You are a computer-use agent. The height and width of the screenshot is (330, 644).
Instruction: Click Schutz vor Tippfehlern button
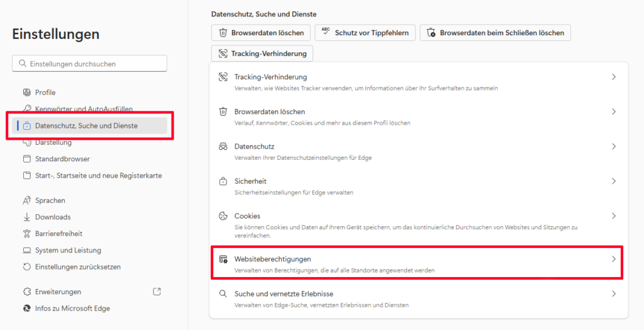364,33
